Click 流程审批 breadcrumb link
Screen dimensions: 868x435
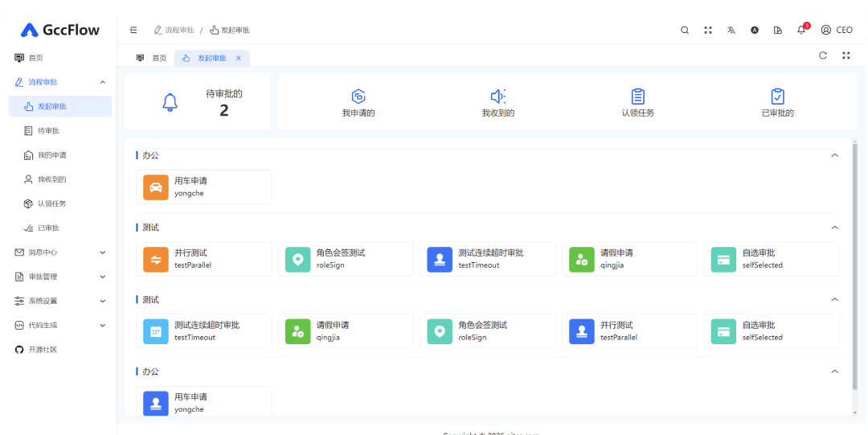click(174, 30)
